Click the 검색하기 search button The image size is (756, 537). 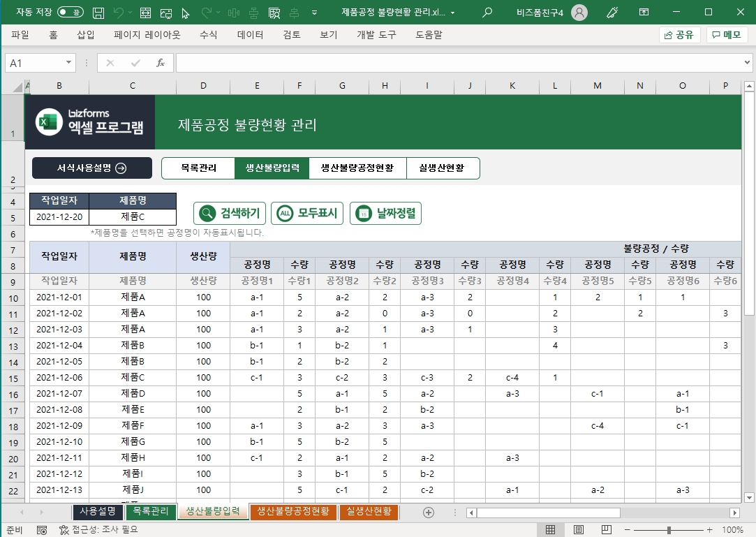pos(230,214)
